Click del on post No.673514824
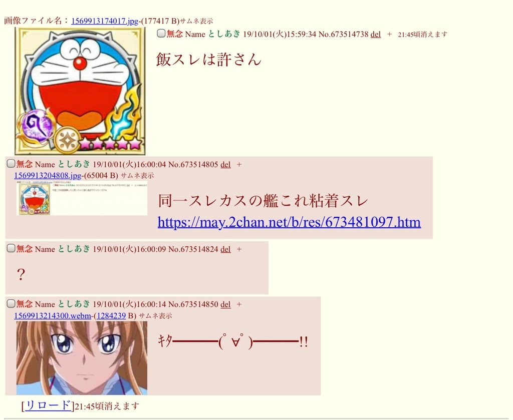Screen dimensions: 513x420 [x=225, y=249]
